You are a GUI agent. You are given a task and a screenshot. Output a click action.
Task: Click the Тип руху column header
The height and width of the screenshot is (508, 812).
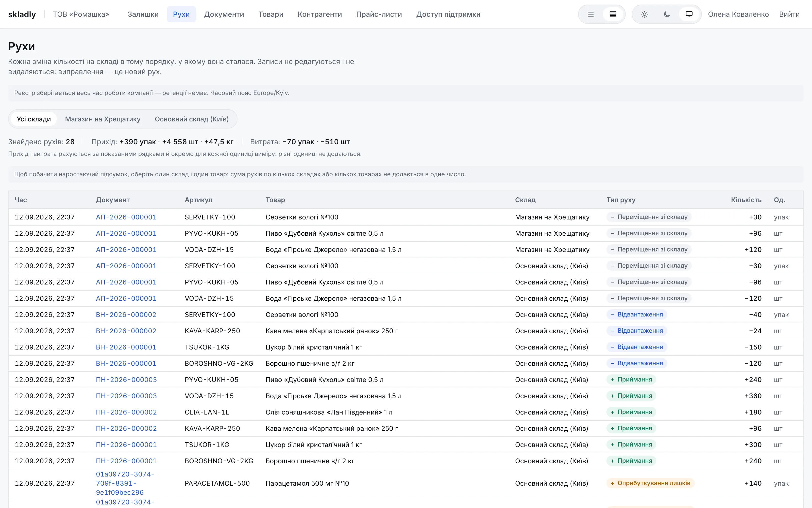[x=621, y=200]
